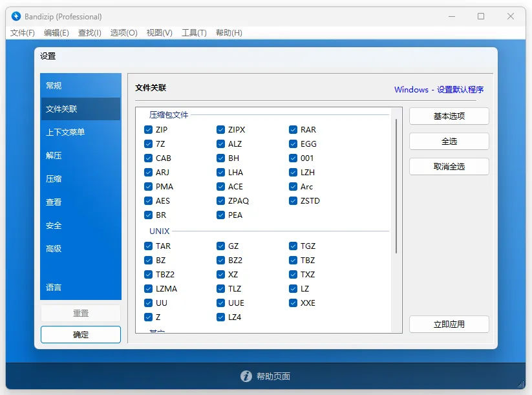Screen dimensions: 532x395
Task: Switch to 安全 settings page
Action: point(81,226)
